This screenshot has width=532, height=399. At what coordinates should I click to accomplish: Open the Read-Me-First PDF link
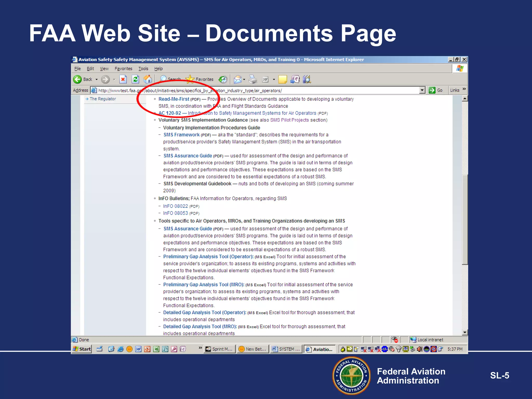coord(174,99)
